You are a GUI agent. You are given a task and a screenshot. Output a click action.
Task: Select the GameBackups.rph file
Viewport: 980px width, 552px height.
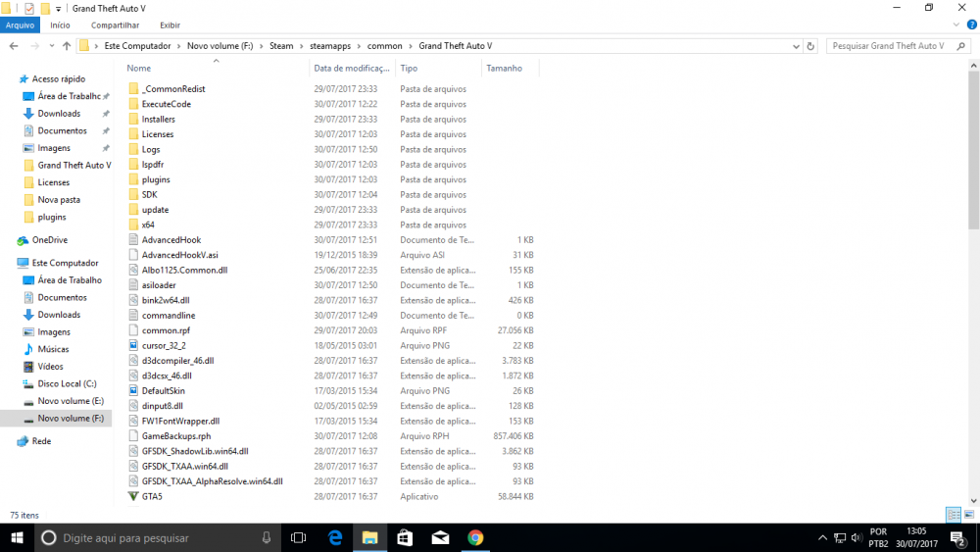pos(176,435)
